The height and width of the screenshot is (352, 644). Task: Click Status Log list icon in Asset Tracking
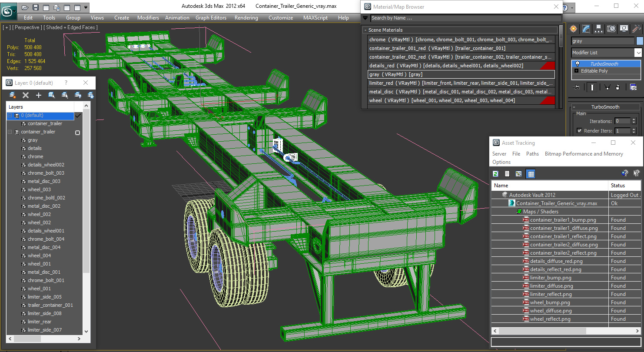[507, 174]
